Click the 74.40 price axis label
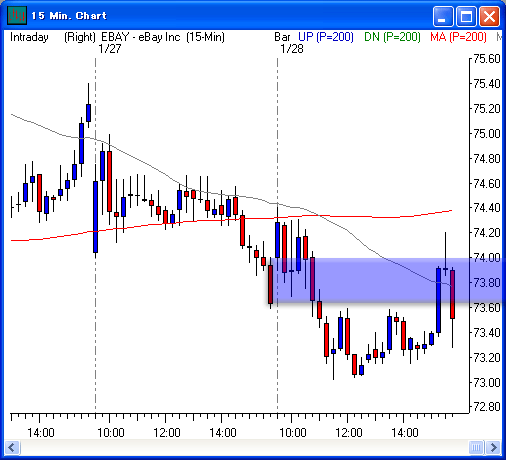This screenshot has height=460, width=506. [x=487, y=208]
